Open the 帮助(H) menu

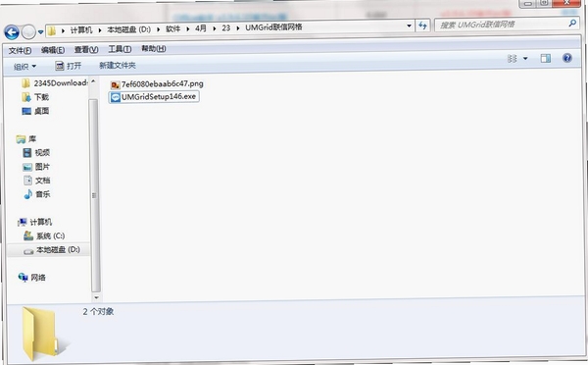pyautogui.click(x=154, y=49)
